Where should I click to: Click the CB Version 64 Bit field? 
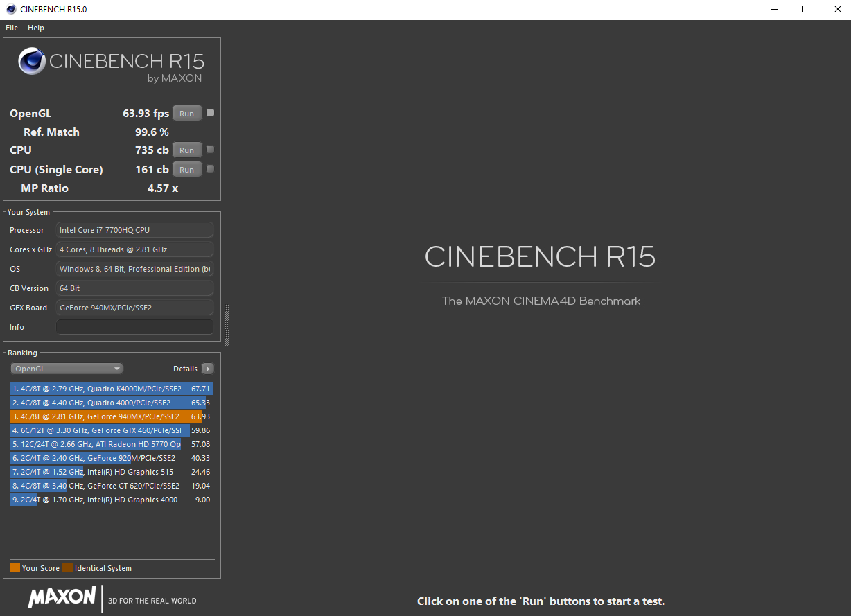click(134, 288)
